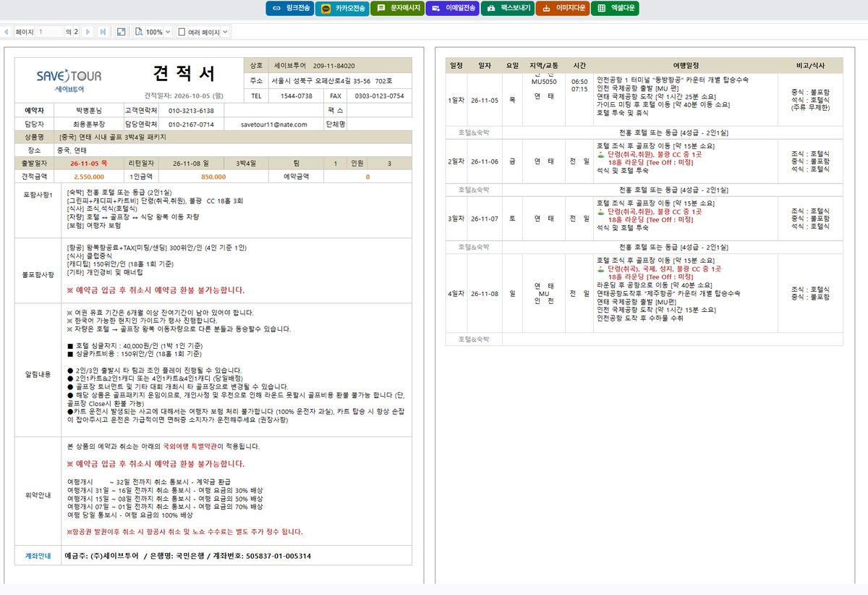This screenshot has height=595, width=868.
Task: Go to the next page arrow
Action: point(88,33)
